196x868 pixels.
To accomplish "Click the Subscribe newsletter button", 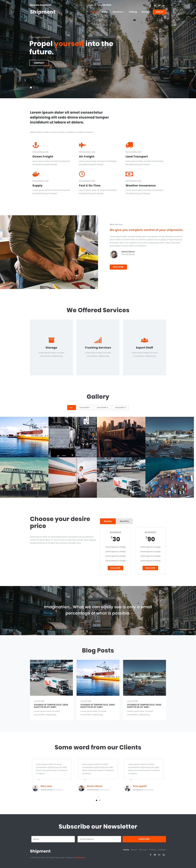I will pyautogui.click(x=144, y=839).
